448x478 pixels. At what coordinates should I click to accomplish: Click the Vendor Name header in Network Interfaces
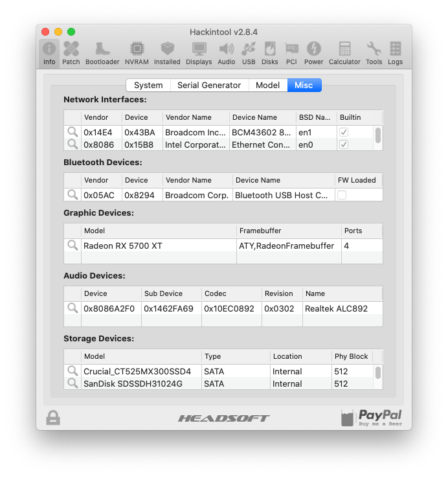196,117
